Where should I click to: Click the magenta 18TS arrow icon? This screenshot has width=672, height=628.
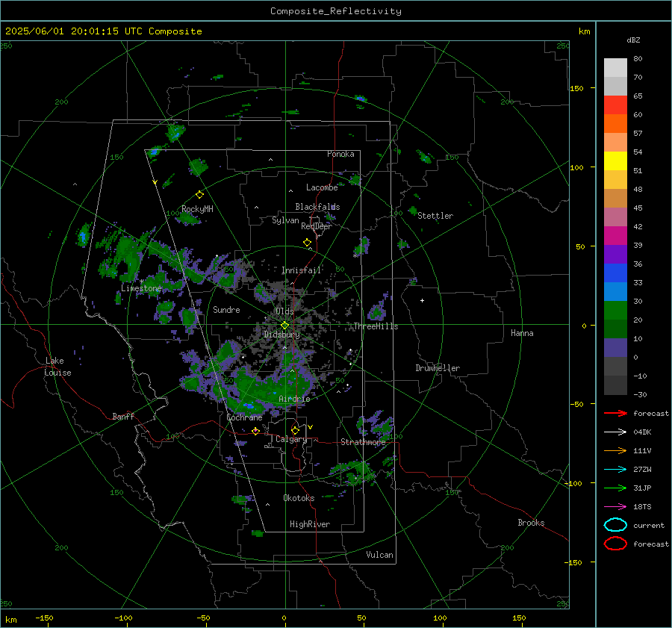pyautogui.click(x=615, y=507)
